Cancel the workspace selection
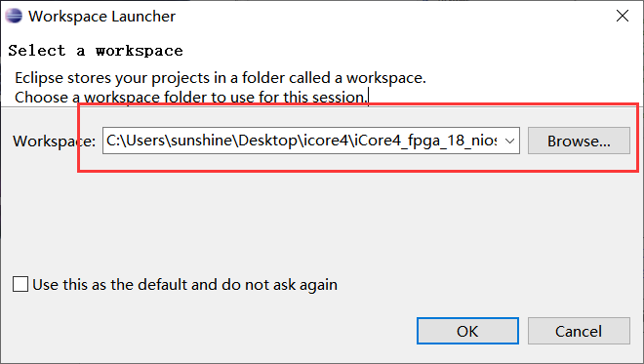The width and height of the screenshot is (644, 364). tap(579, 331)
